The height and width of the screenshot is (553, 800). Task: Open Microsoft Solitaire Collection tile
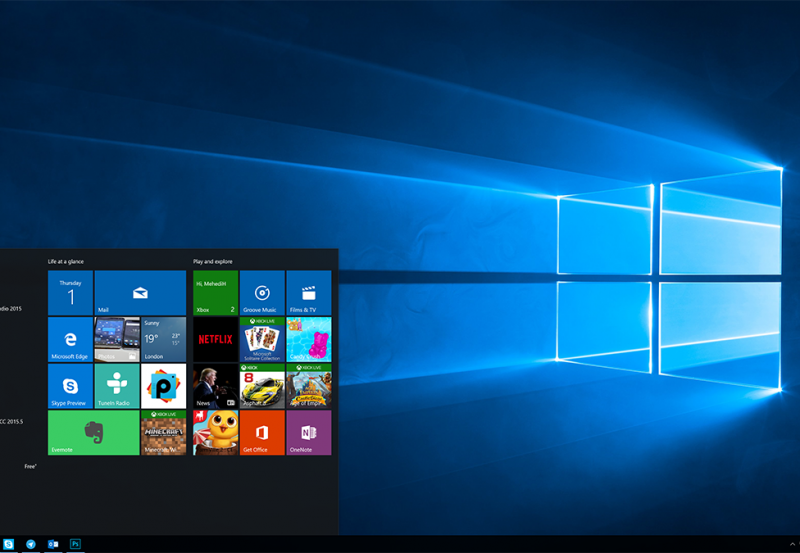262,339
